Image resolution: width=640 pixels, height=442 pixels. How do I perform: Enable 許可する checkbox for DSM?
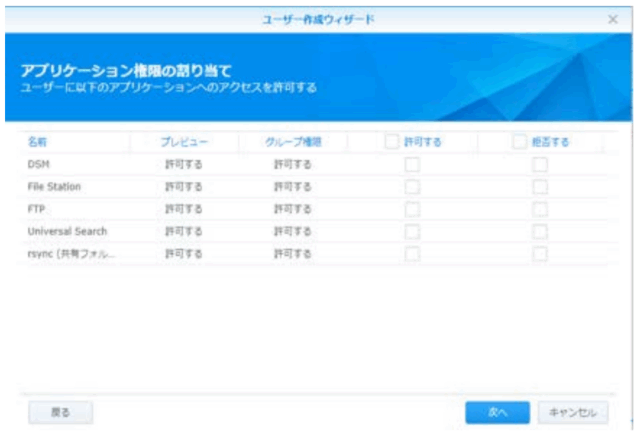tap(412, 164)
